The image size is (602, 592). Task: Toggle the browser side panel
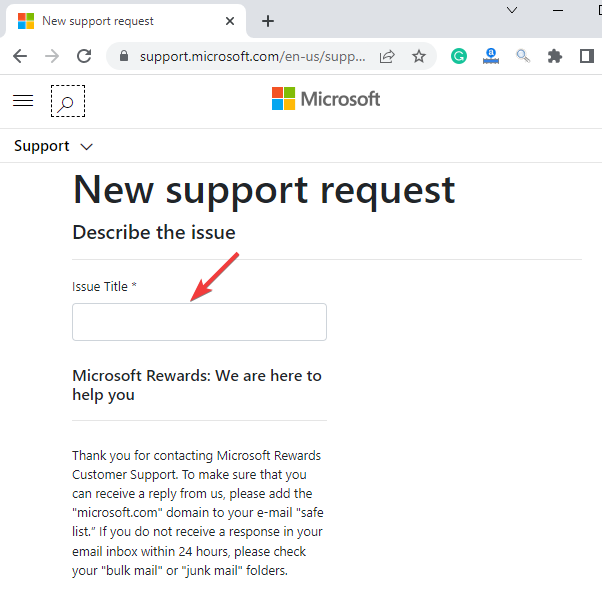587,56
